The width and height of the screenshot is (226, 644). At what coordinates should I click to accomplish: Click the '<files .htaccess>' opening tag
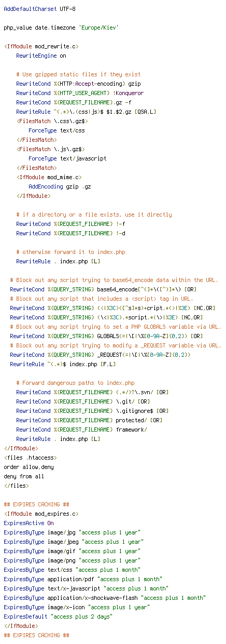[30, 458]
